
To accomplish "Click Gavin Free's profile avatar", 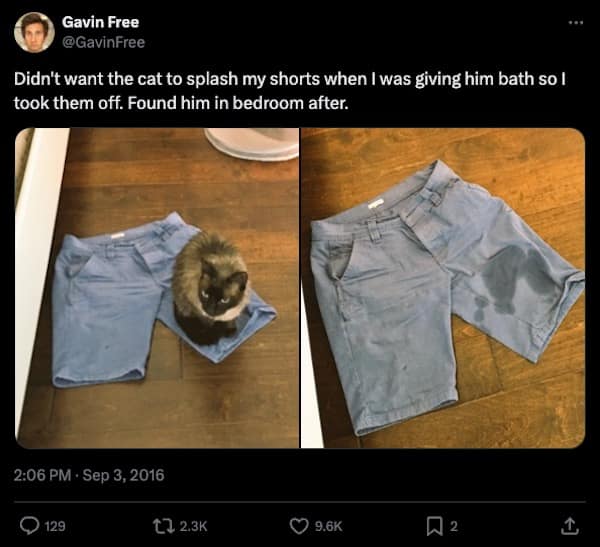I will pyautogui.click(x=33, y=32).
